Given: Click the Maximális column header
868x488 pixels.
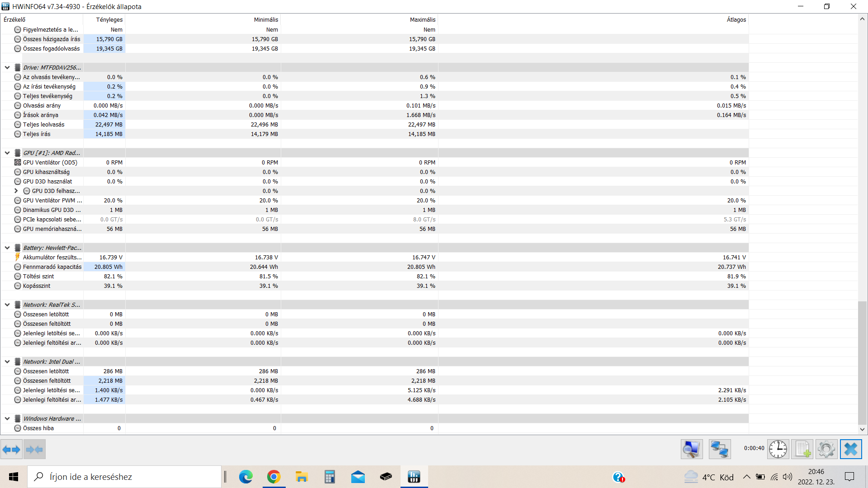Looking at the screenshot, I should (359, 19).
